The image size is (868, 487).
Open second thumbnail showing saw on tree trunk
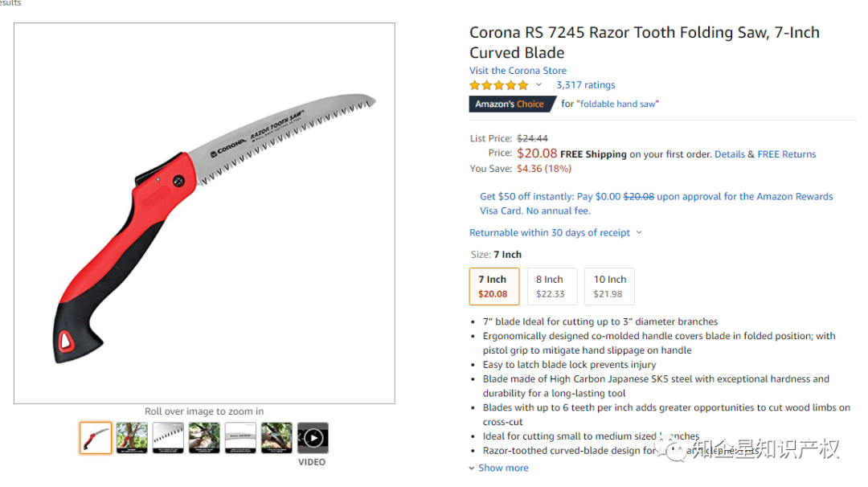pos(132,438)
